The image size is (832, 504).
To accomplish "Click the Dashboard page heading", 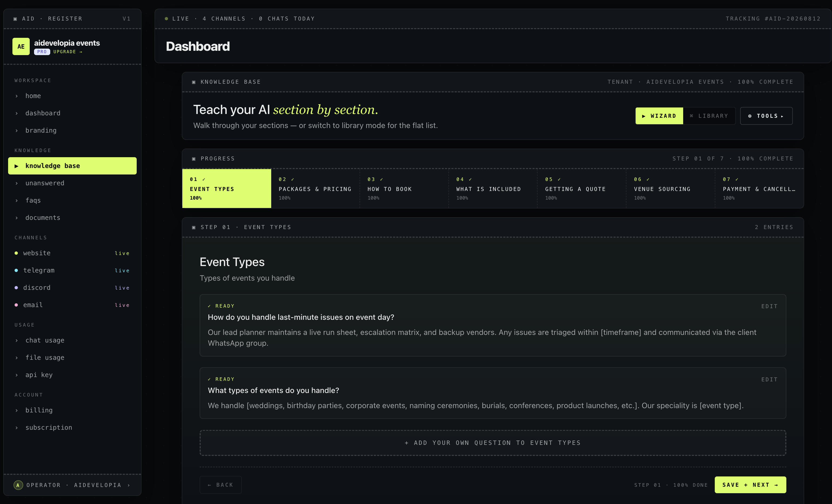I will click(x=198, y=46).
